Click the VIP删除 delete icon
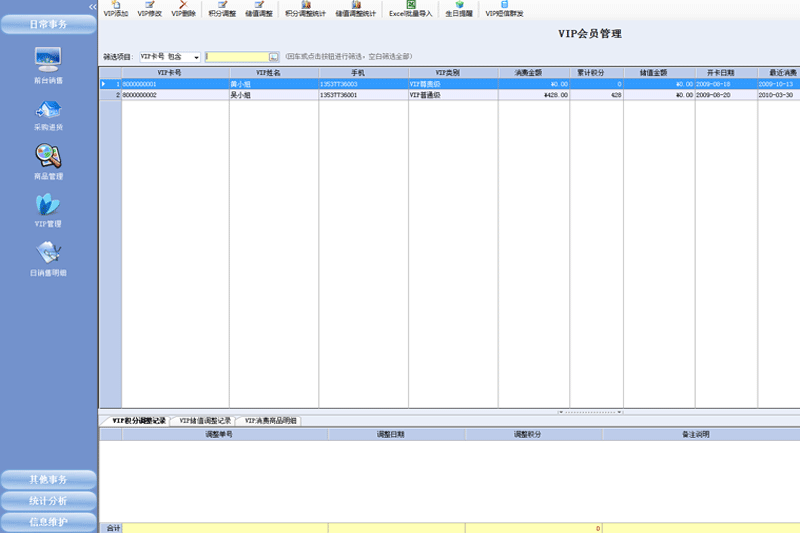This screenshot has width=800, height=533. click(183, 10)
